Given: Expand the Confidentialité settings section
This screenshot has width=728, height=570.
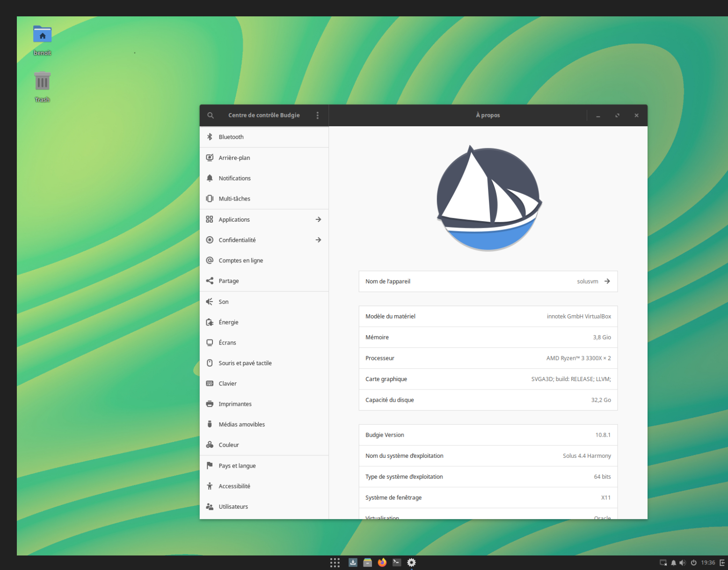Looking at the screenshot, I should click(x=318, y=240).
